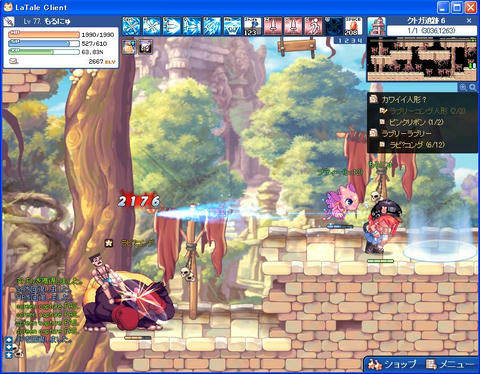
Task: Click the red-haired character on the platform
Action: (x=382, y=228)
